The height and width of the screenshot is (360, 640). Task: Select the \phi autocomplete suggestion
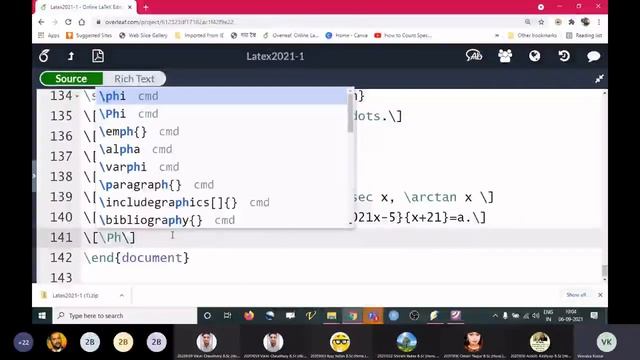coord(221,96)
